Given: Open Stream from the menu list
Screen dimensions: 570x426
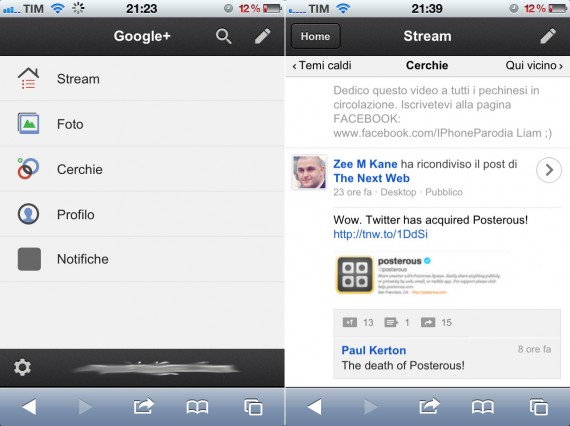Looking at the screenshot, I should [142, 79].
